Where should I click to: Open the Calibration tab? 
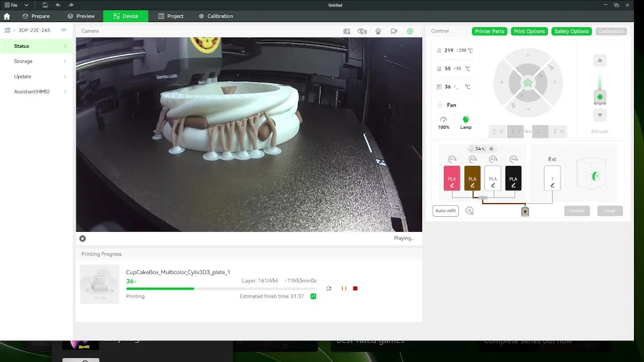tap(216, 16)
